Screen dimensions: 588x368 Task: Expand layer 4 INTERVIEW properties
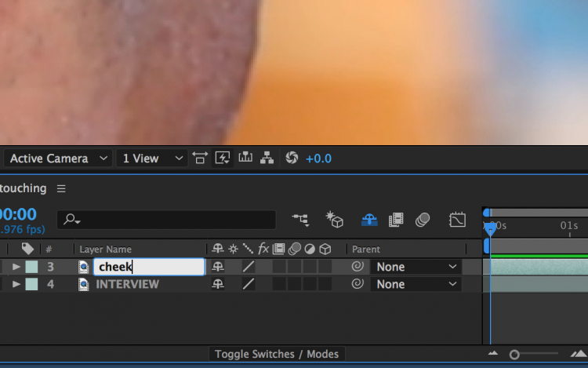point(16,284)
